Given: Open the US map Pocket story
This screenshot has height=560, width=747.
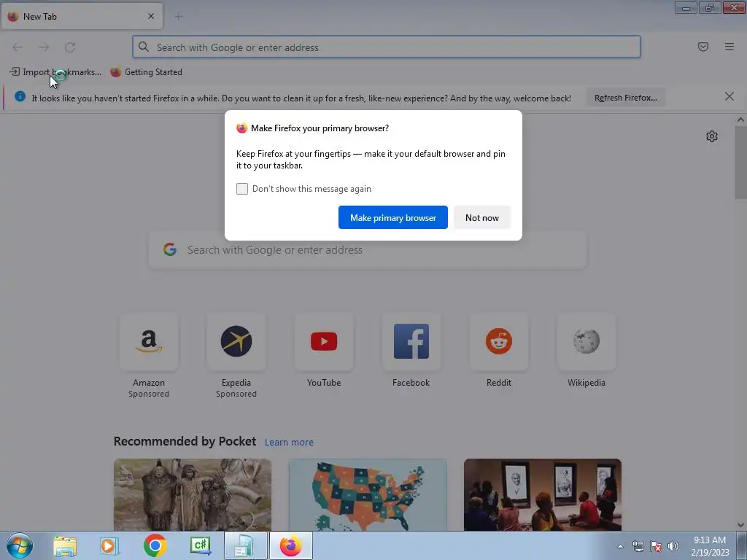Looking at the screenshot, I should 368,495.
